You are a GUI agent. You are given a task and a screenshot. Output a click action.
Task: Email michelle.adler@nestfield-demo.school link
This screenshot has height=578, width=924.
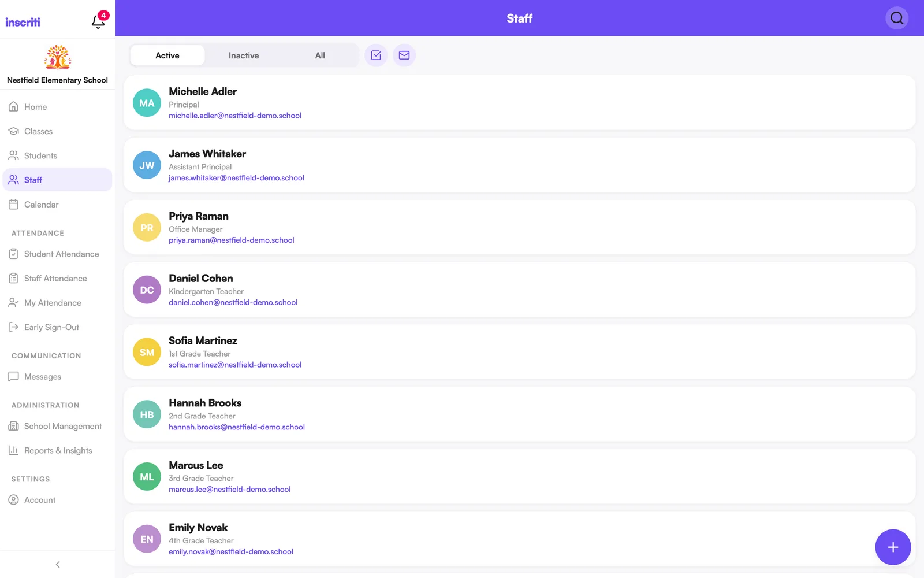pyautogui.click(x=235, y=116)
